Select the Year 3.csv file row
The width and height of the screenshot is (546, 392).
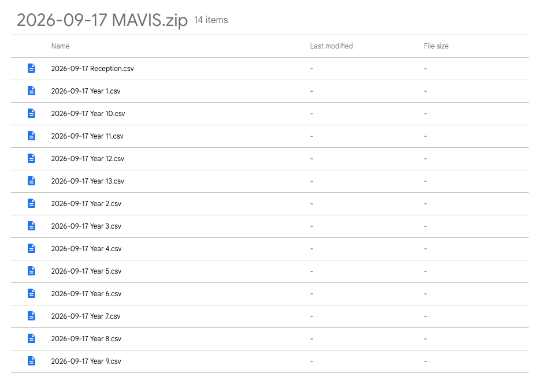coord(269,226)
